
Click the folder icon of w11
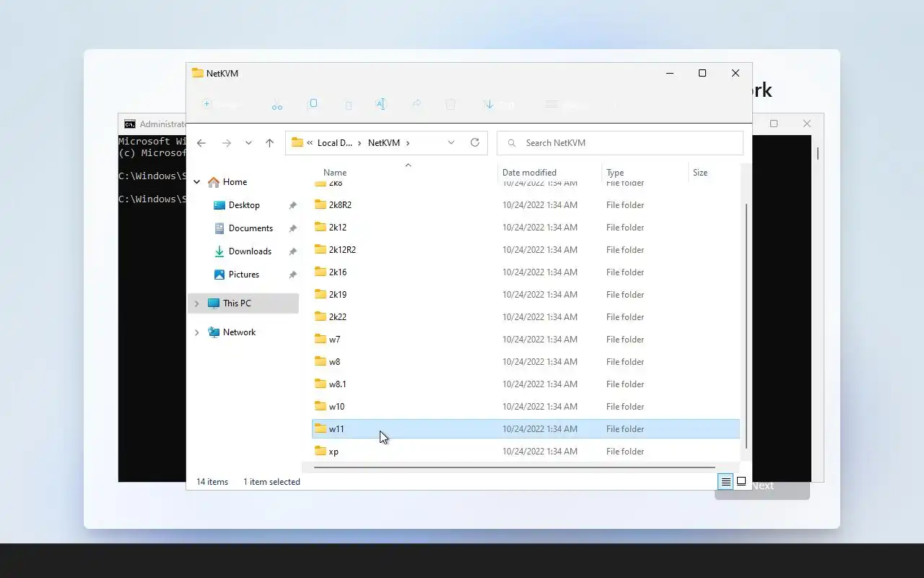point(321,428)
